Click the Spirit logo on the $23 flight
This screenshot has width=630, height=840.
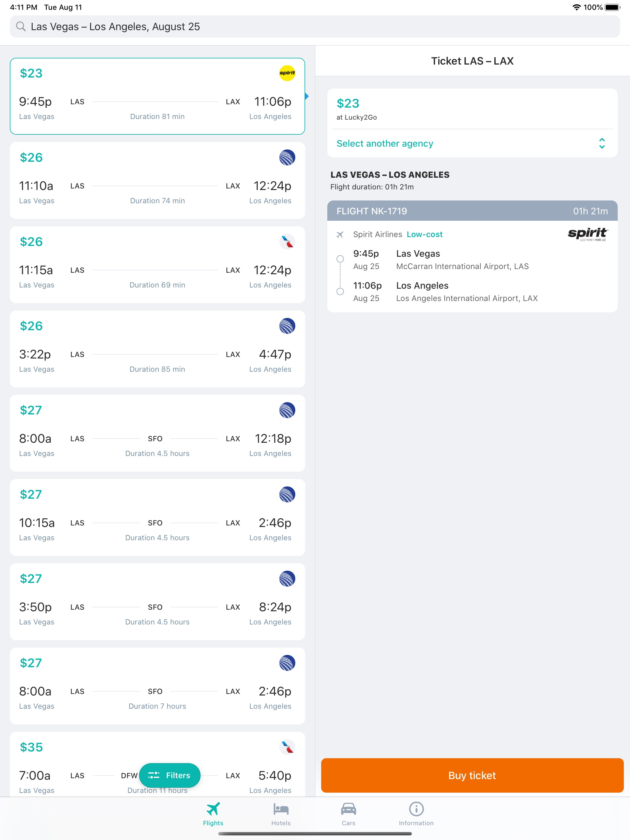coord(287,73)
